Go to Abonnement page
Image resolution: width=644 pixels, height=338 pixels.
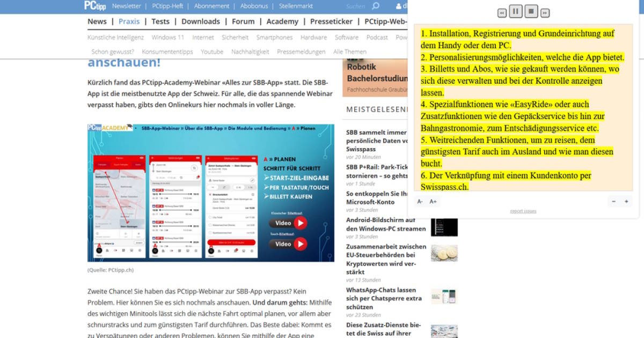(212, 6)
